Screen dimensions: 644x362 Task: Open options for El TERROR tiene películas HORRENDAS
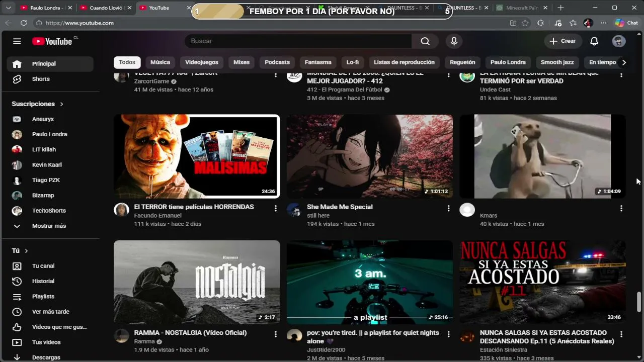(x=275, y=208)
